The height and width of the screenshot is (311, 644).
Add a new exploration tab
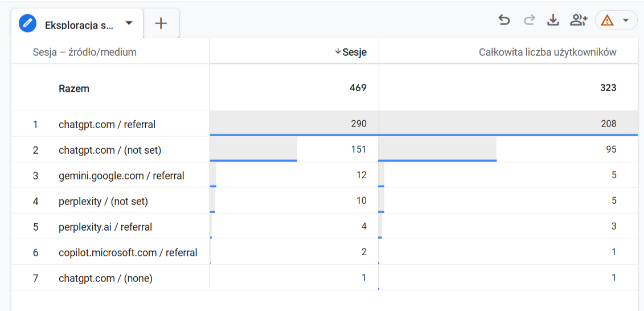[x=161, y=23]
